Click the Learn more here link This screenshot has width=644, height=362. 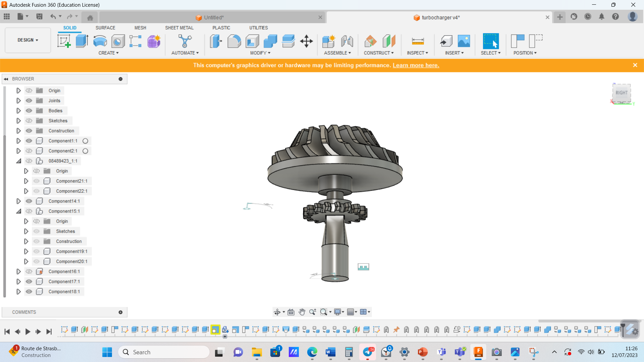pos(416,65)
